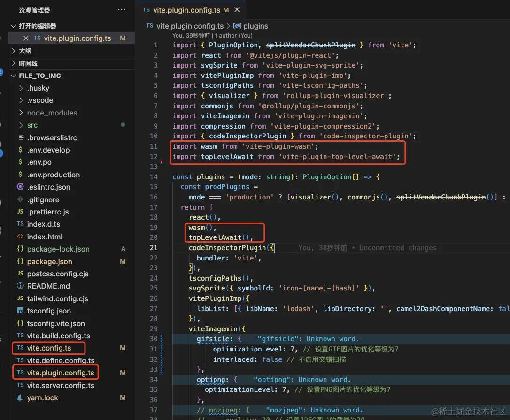
Task: Switch to the vite.plugin.config.ts tab
Action: coord(187,10)
